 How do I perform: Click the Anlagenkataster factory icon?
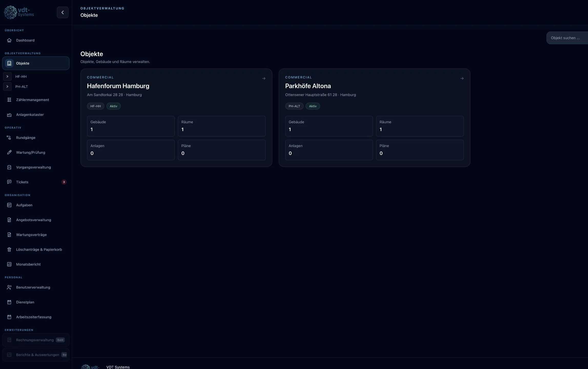click(x=9, y=115)
